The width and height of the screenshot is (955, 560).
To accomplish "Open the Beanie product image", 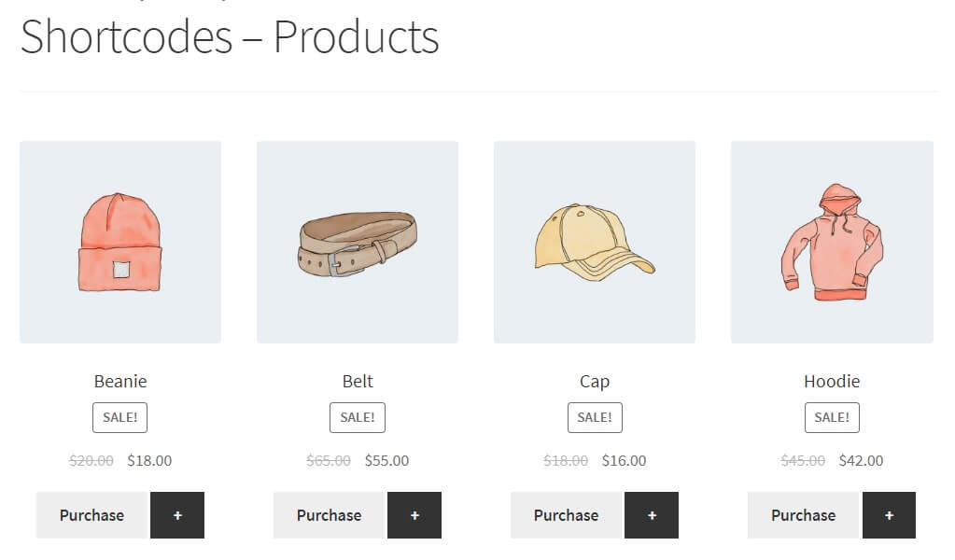I will point(120,243).
